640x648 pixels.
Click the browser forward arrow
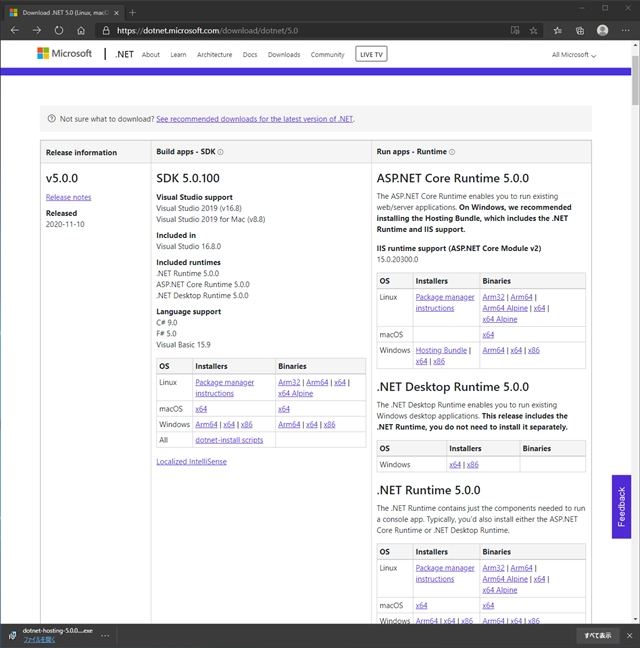click(x=37, y=30)
